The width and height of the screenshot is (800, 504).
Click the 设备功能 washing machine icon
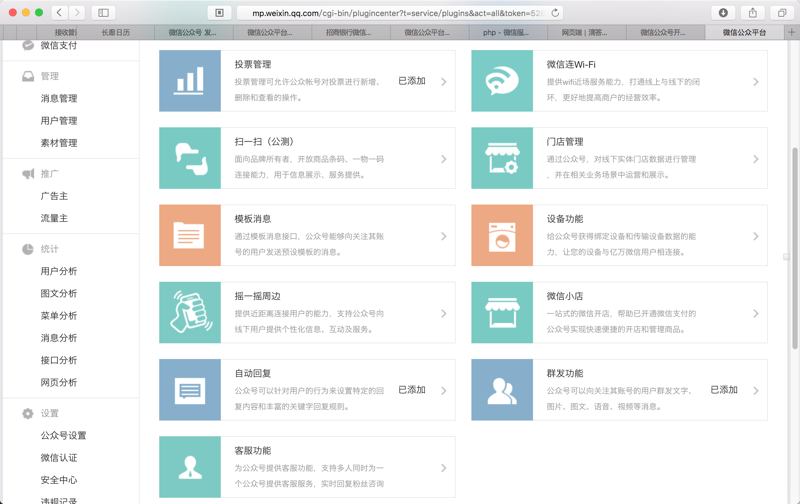(x=502, y=235)
